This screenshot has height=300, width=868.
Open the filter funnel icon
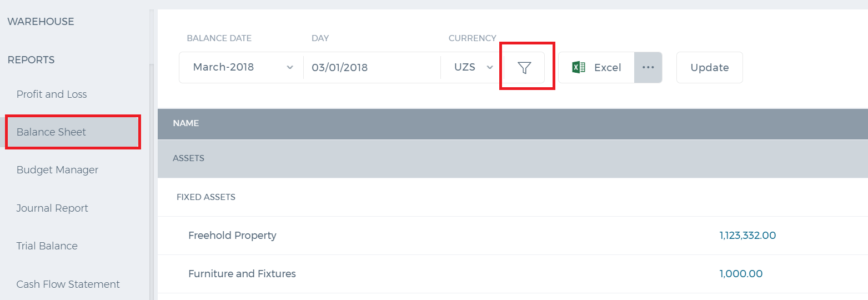(524, 68)
